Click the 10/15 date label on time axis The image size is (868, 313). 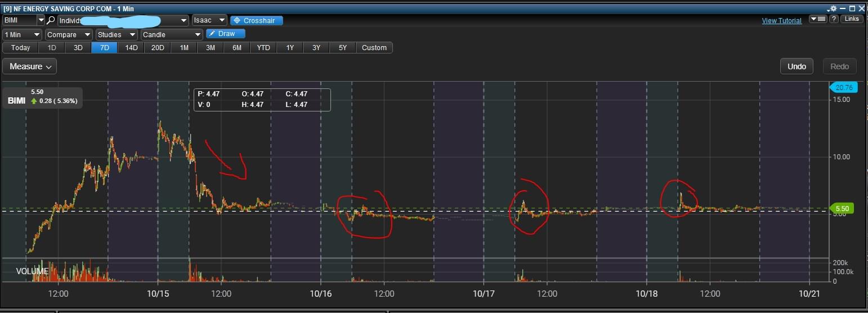pos(158,293)
